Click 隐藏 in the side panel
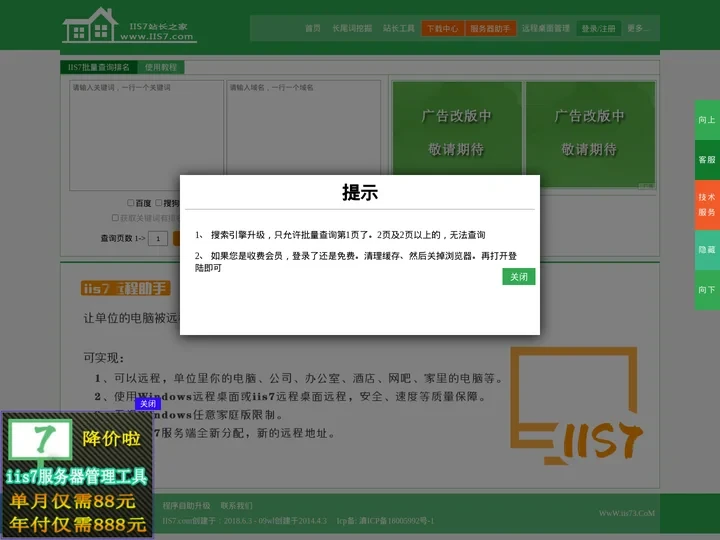The height and width of the screenshot is (540, 720). [707, 249]
